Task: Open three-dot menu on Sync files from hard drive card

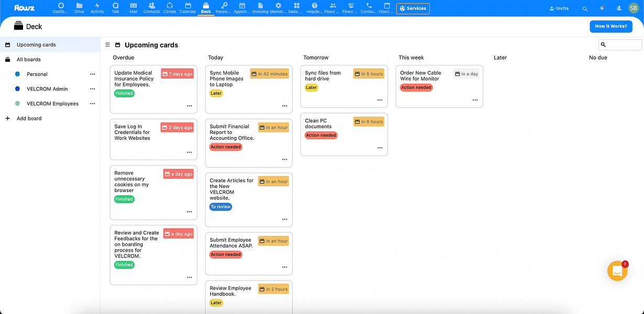Action: click(x=380, y=100)
